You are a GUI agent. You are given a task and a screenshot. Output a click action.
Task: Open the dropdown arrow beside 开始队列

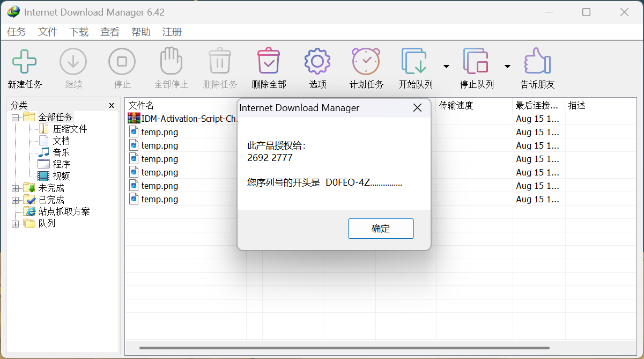click(x=446, y=67)
